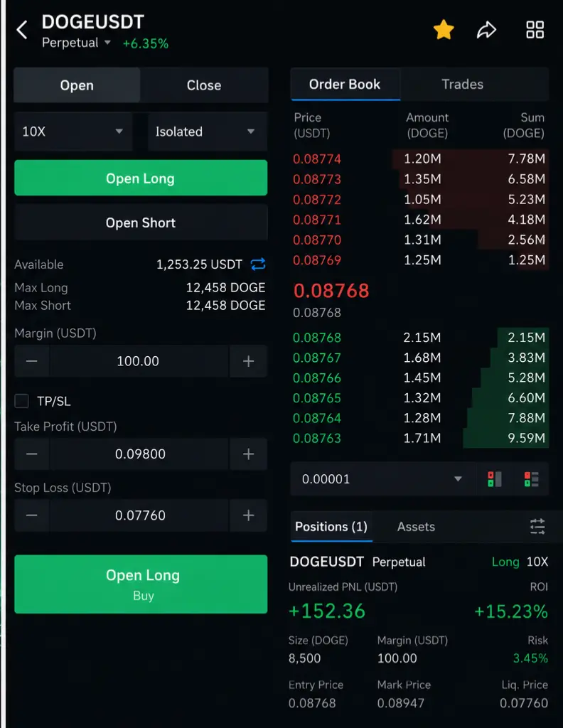Open the 10X leverage dropdown
The image size is (563, 728).
pyautogui.click(x=73, y=132)
